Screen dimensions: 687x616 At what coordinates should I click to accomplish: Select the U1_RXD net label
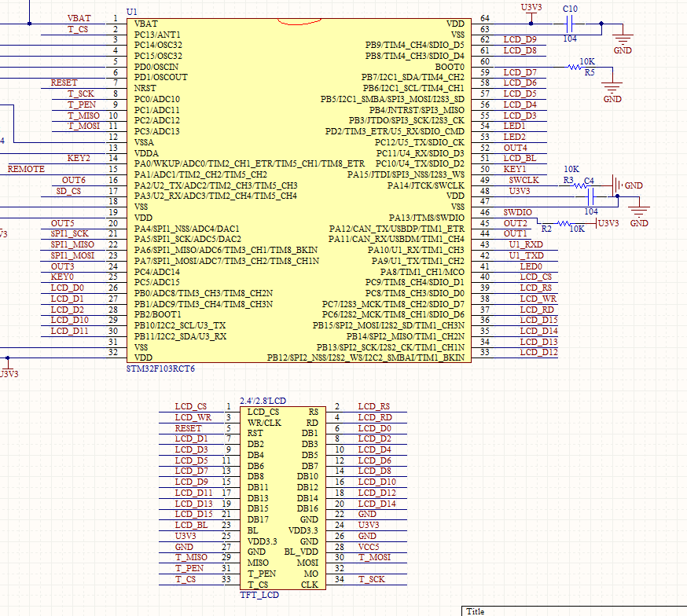(526, 244)
